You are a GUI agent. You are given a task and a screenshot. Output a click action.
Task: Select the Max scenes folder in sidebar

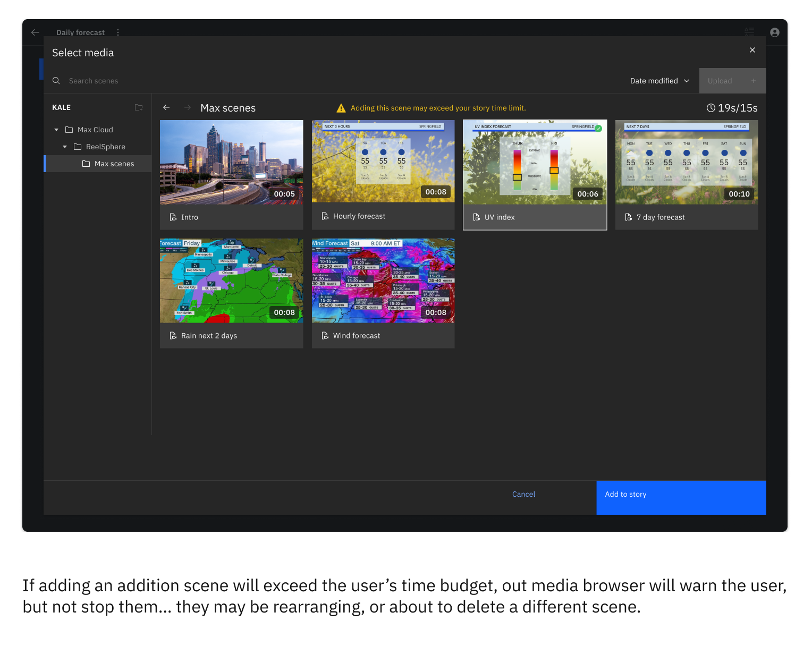tap(114, 164)
